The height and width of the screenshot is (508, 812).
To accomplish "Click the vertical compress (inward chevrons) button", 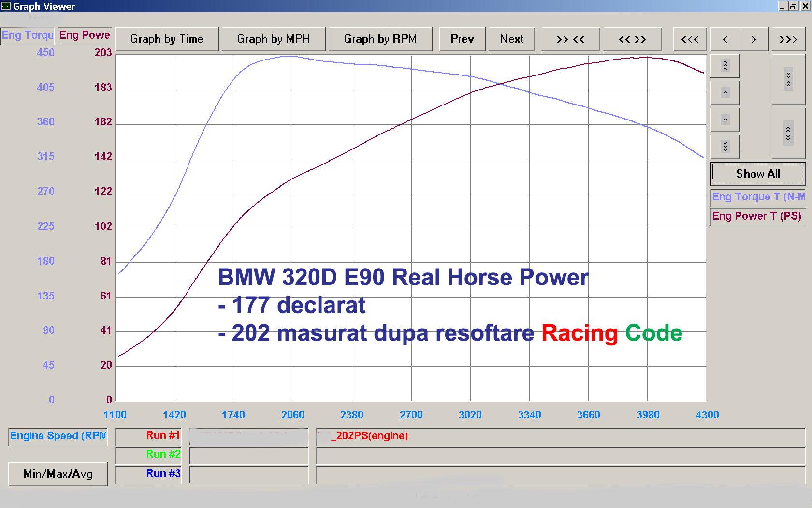I will (x=788, y=79).
